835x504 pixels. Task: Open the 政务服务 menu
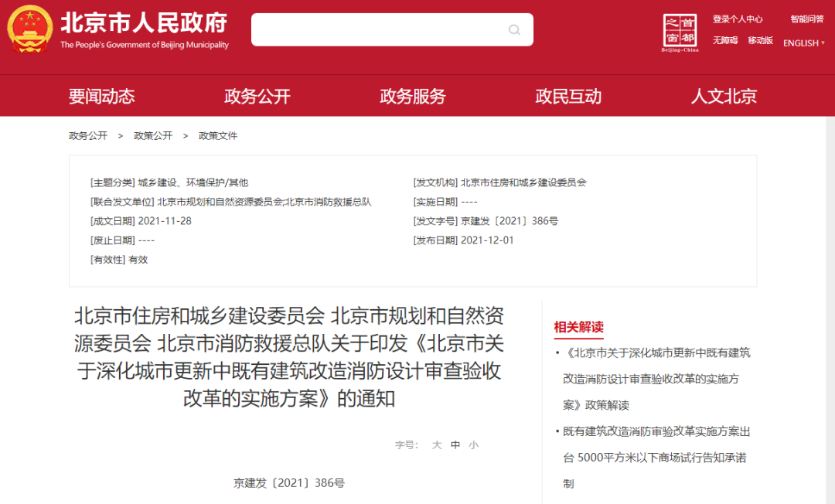[413, 97]
